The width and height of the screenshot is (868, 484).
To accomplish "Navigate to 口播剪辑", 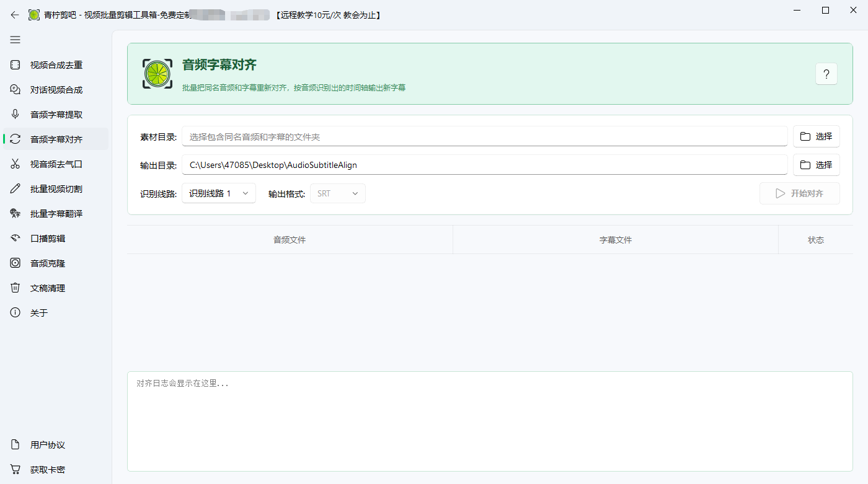I will click(x=56, y=239).
